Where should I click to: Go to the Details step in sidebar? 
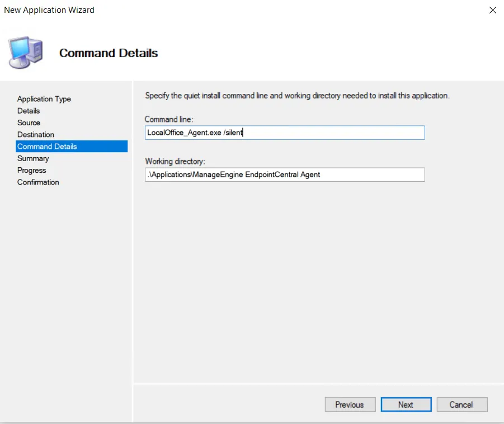tap(29, 111)
